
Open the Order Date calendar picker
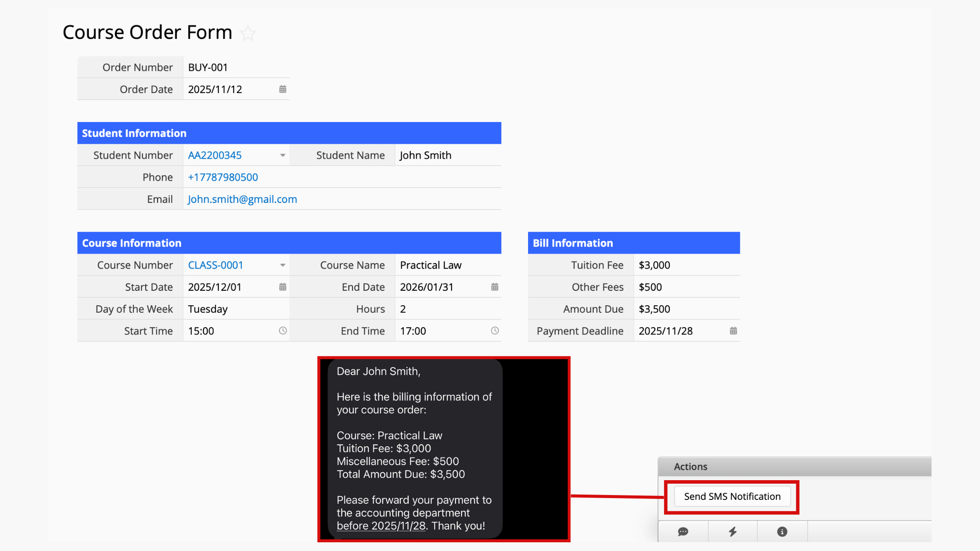click(x=283, y=89)
